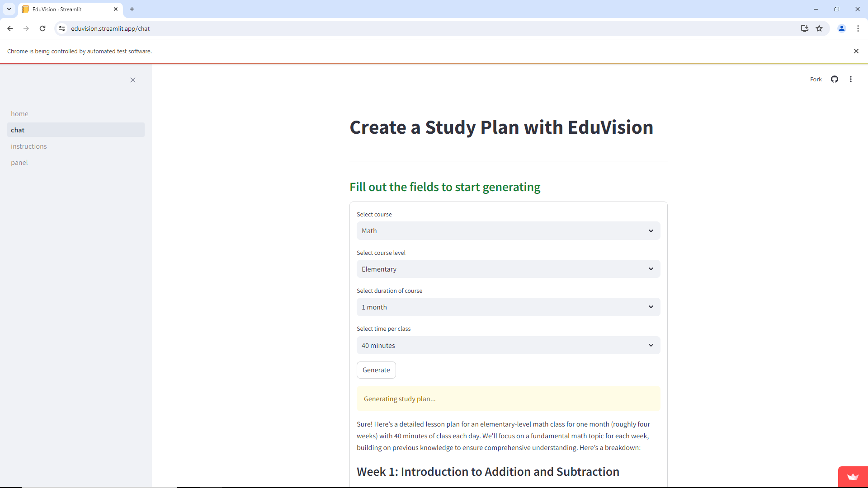Collapse the sidebar with the X icon

point(132,80)
